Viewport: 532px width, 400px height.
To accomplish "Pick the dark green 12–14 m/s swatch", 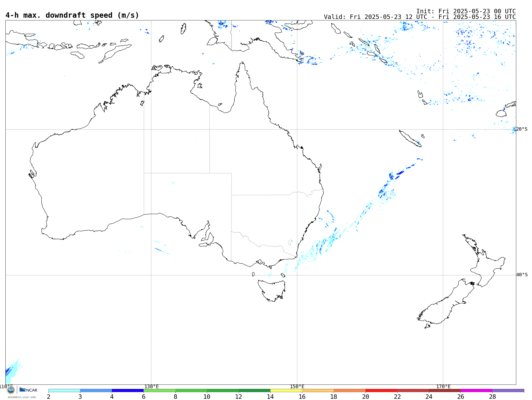I will (254, 391).
